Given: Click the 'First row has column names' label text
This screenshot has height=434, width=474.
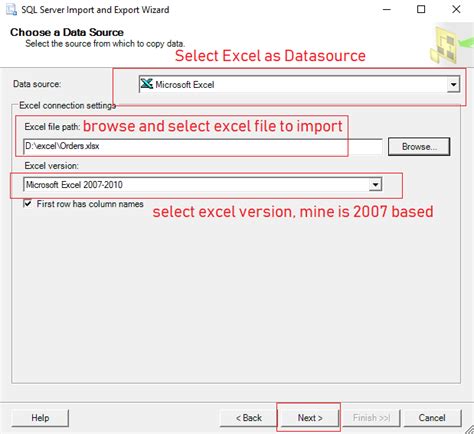Looking at the screenshot, I should coord(90,204).
